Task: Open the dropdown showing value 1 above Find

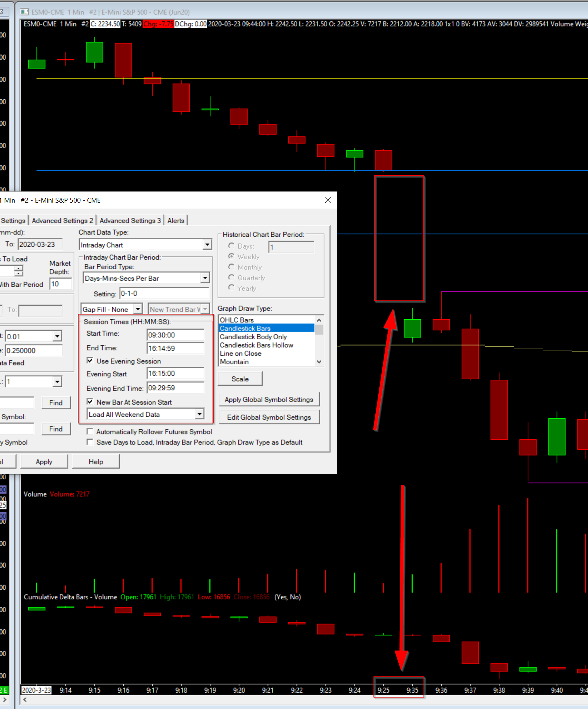Action: coord(57,382)
